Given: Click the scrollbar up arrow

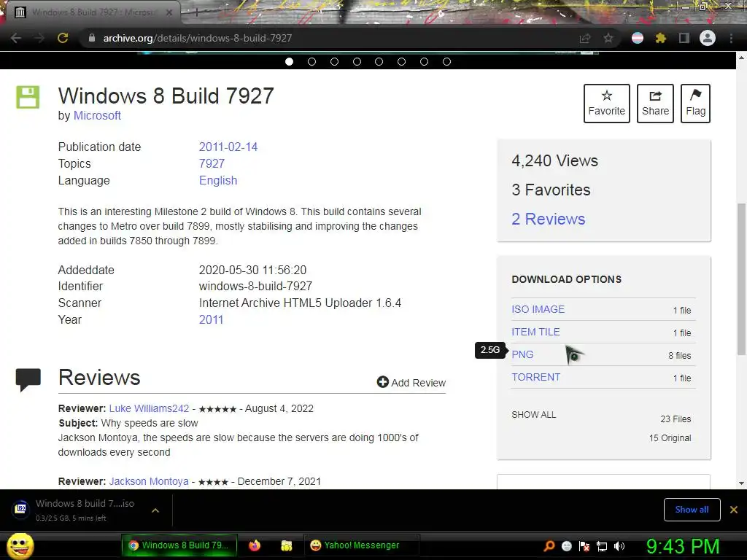Looking at the screenshot, I should 741,58.
